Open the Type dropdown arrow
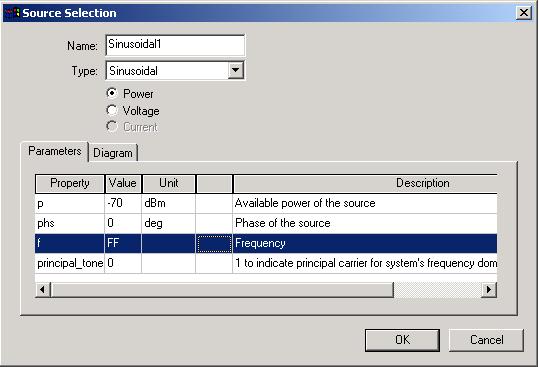 [236, 70]
